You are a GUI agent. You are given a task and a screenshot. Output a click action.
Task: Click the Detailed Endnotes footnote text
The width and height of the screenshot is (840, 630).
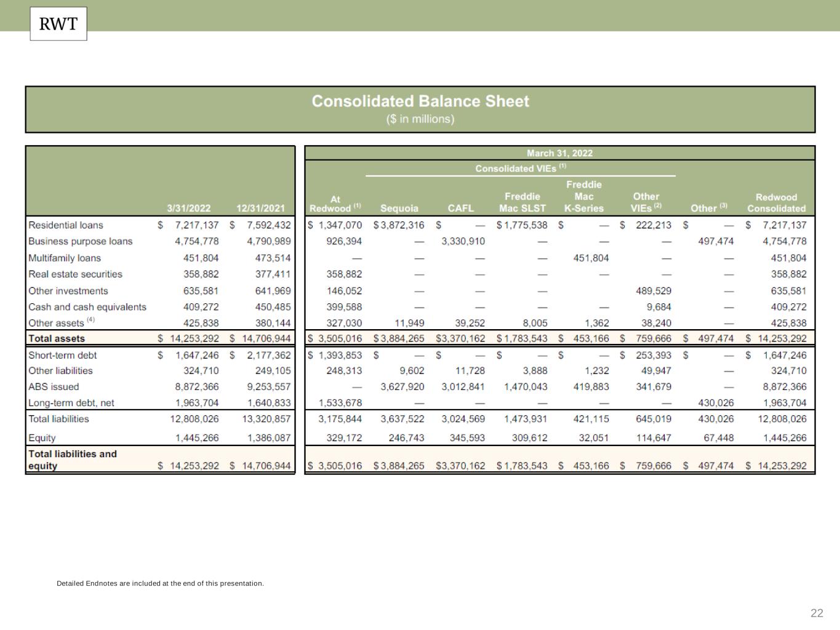pos(160,583)
